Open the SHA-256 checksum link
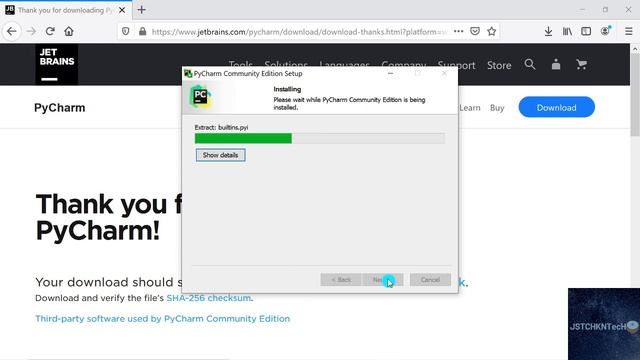Viewport: 640px width, 360px height. 209,298
